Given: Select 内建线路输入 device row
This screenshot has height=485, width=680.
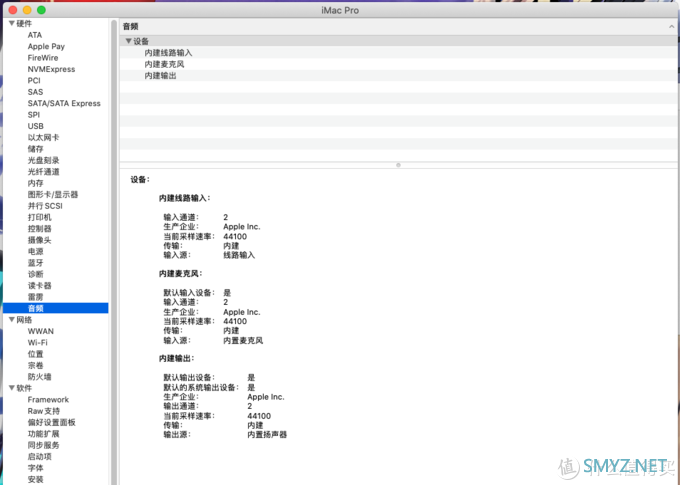Looking at the screenshot, I should tap(398, 52).
